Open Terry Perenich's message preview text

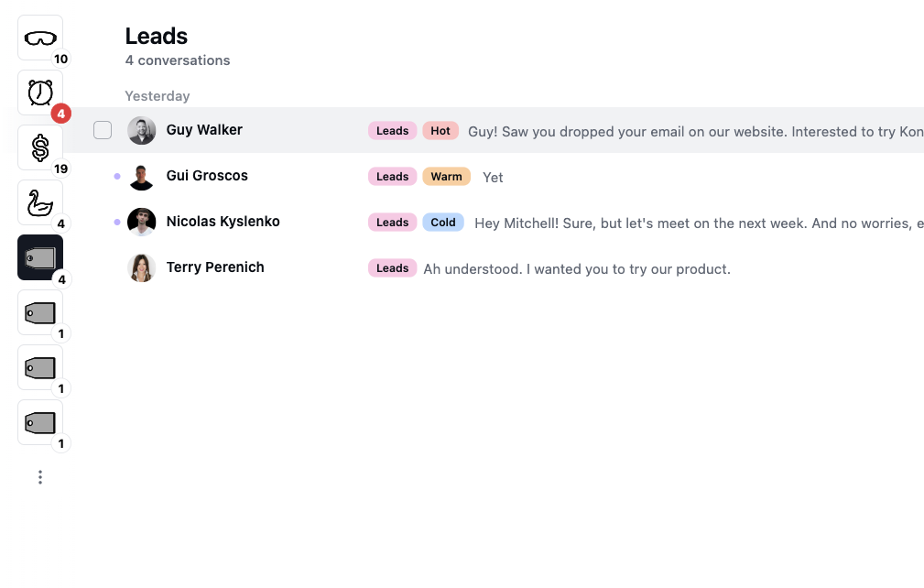pyautogui.click(x=577, y=269)
